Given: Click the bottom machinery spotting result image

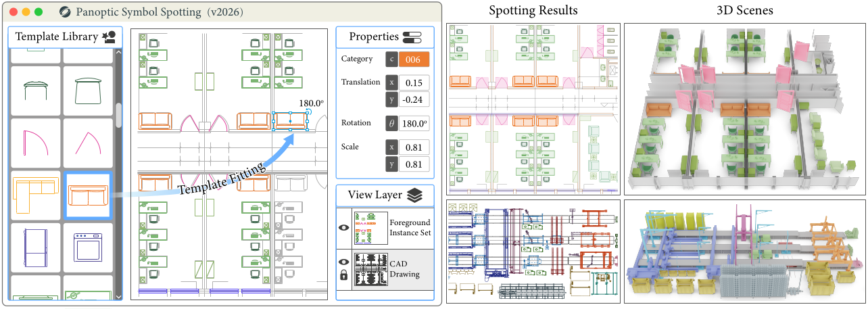Looking at the screenshot, I should [x=533, y=251].
